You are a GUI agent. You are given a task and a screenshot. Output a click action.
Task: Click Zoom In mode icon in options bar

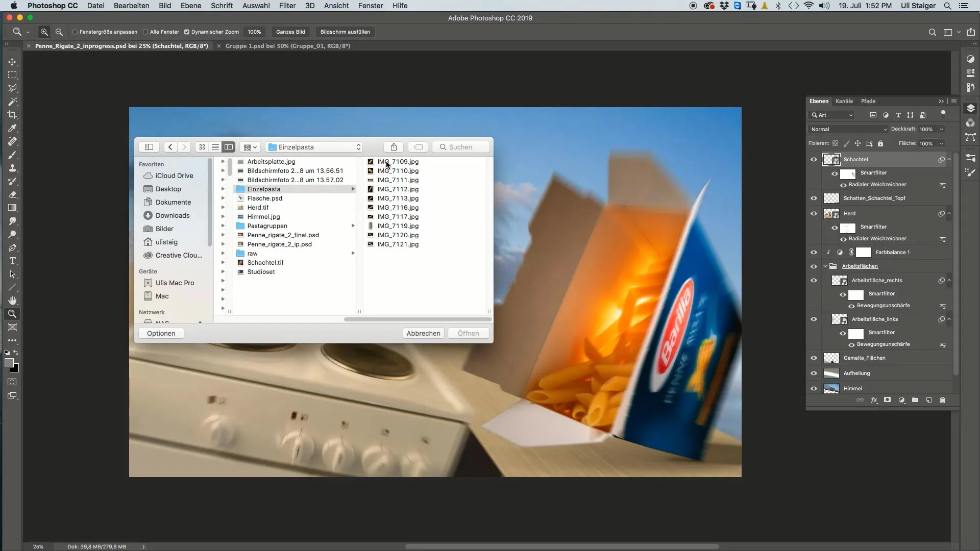(44, 32)
